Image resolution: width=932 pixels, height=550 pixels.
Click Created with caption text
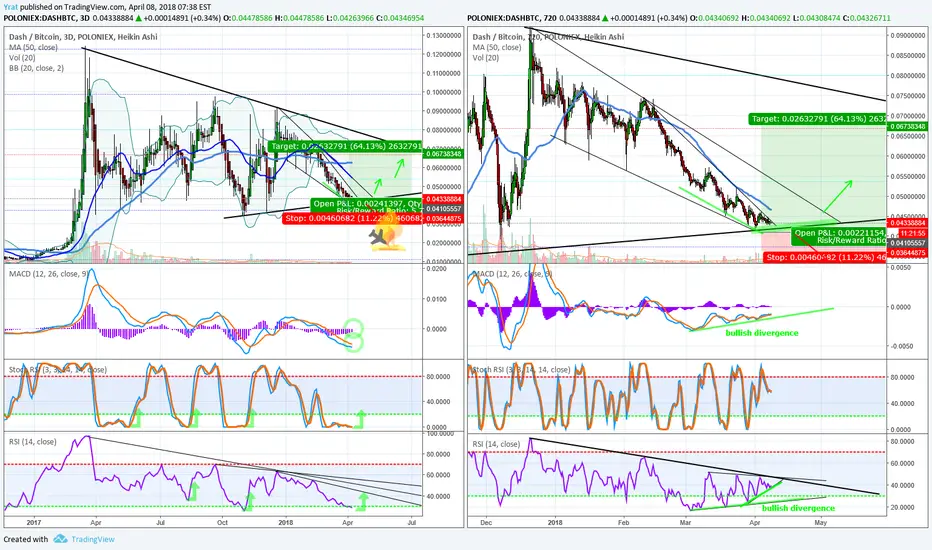point(26,539)
